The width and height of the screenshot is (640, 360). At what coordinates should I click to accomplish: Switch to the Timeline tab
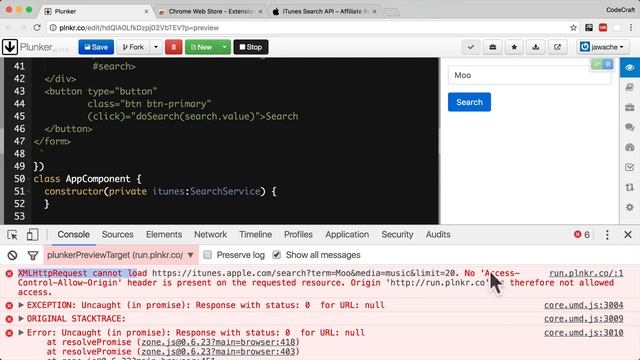pos(256,235)
